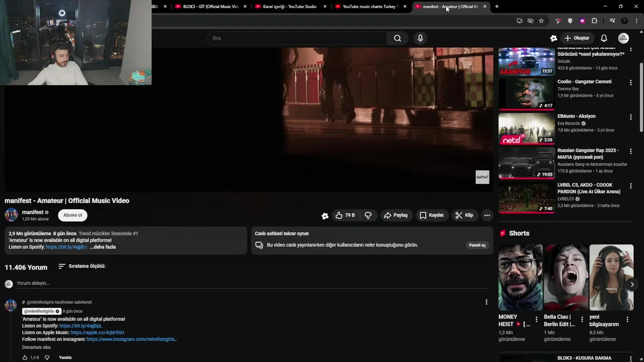This screenshot has width=644, height=362.
Task: Click the sparkle icon beside Oluştur
Action: point(553,38)
